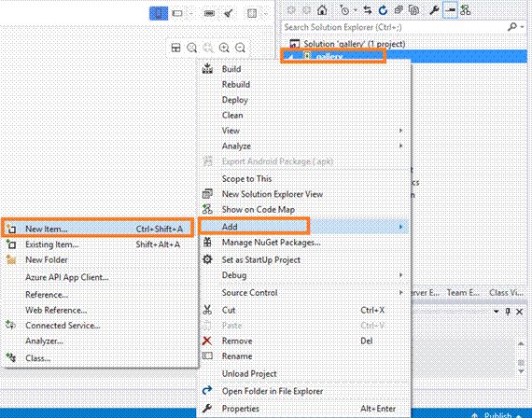Refresh the Solution Explorer
This screenshot has width=532, height=418.
click(x=383, y=10)
